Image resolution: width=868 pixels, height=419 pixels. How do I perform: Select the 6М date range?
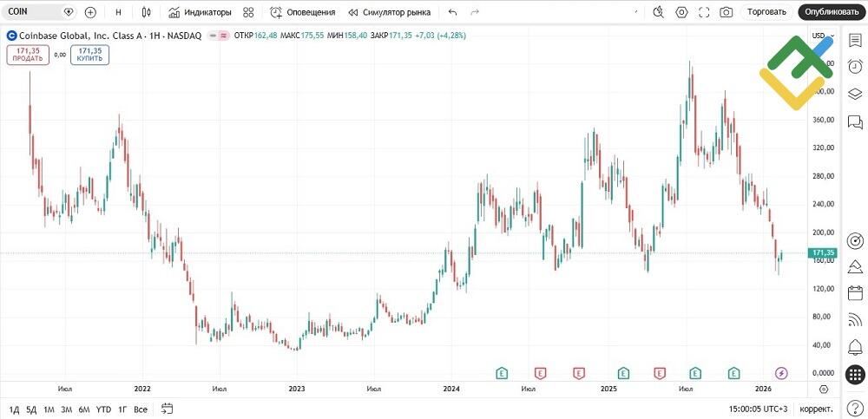pos(84,409)
